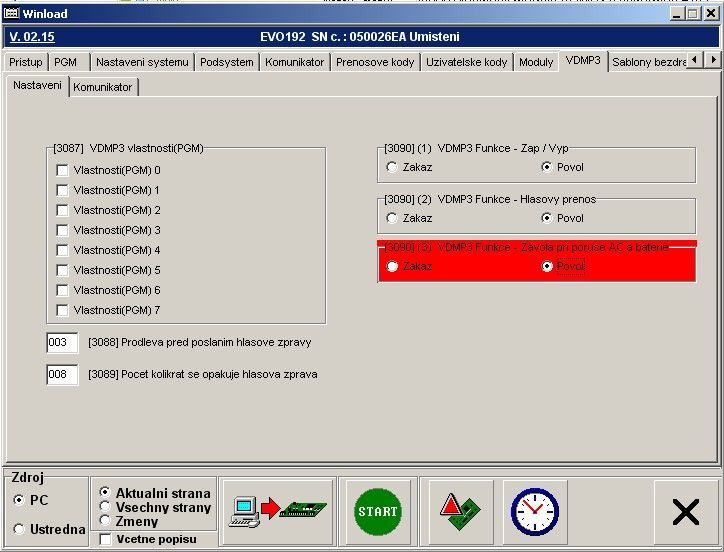Open the Podsystem tab
This screenshot has height=552, width=724.
point(226,62)
